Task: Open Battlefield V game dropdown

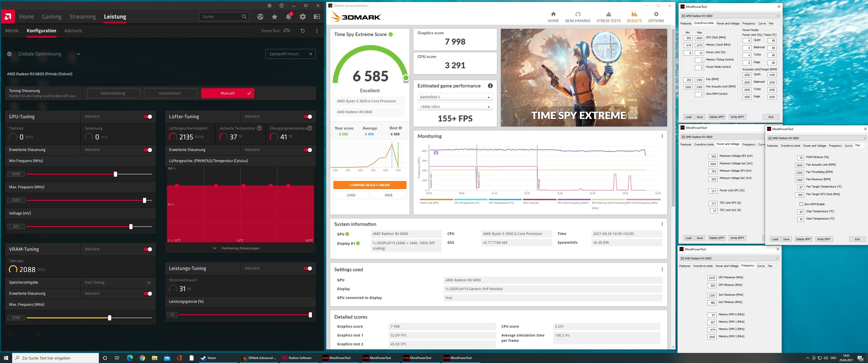Action: tap(455, 97)
